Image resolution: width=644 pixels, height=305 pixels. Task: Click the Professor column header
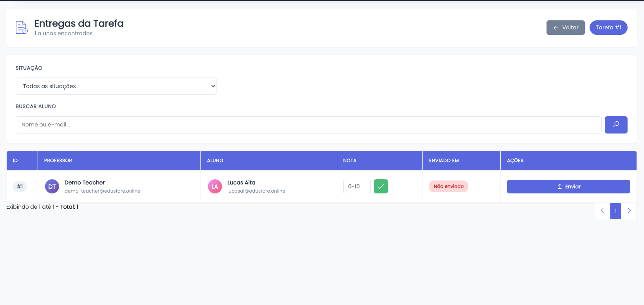[58, 161]
